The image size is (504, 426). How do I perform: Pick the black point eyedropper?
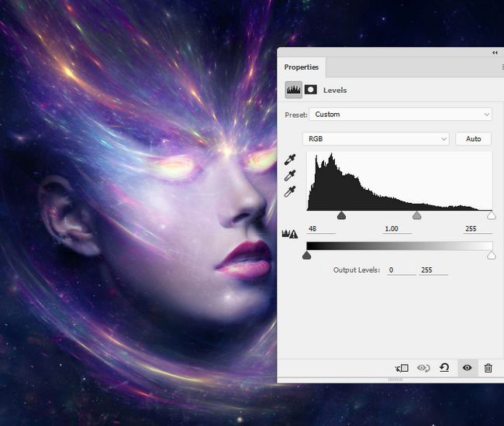(290, 160)
